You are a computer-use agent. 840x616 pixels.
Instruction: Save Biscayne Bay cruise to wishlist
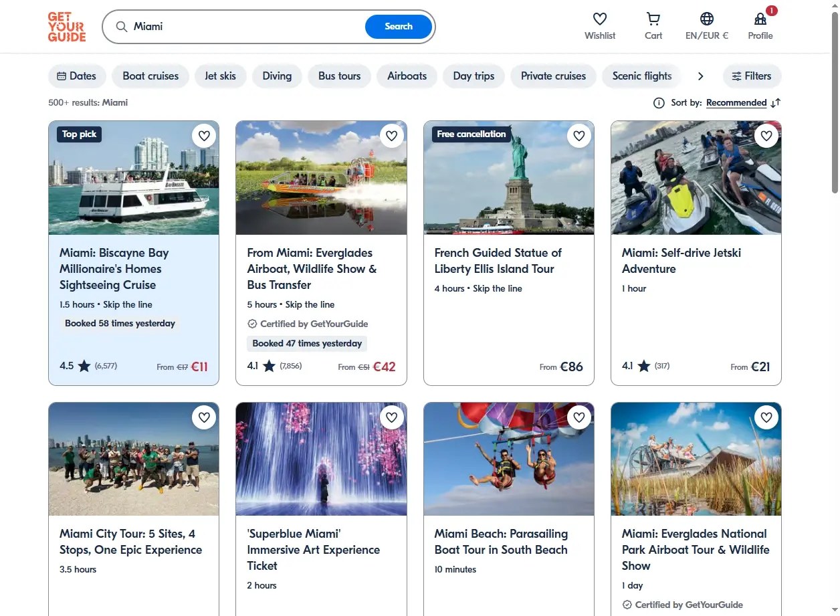pos(204,136)
